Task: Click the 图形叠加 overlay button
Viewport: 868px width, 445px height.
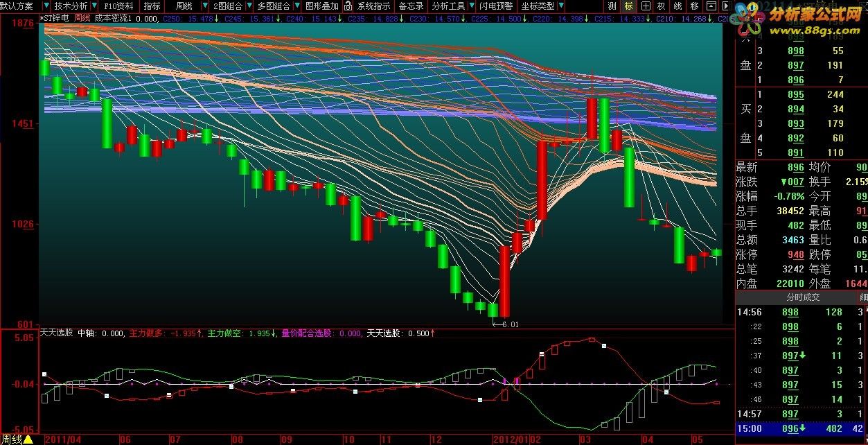Action: pyautogui.click(x=321, y=6)
